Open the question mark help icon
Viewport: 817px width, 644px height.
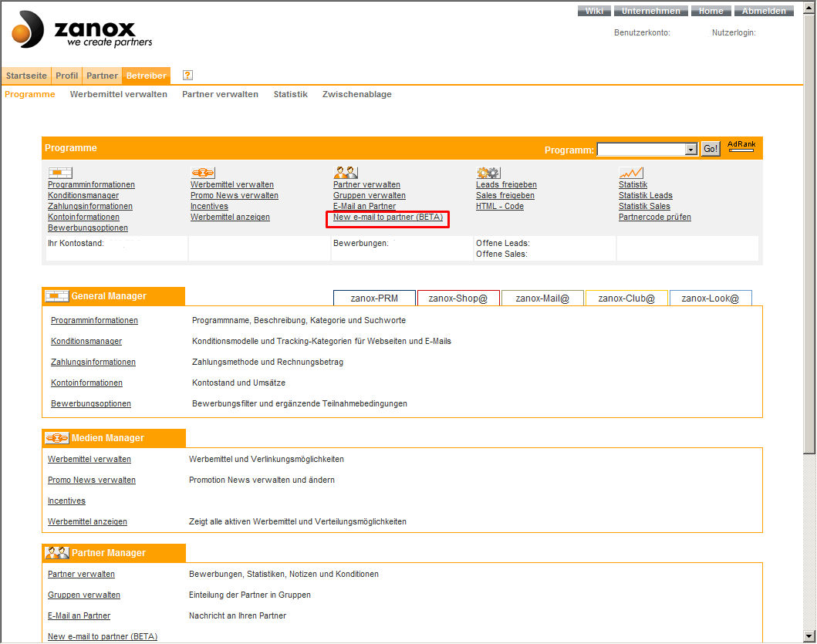tap(187, 75)
